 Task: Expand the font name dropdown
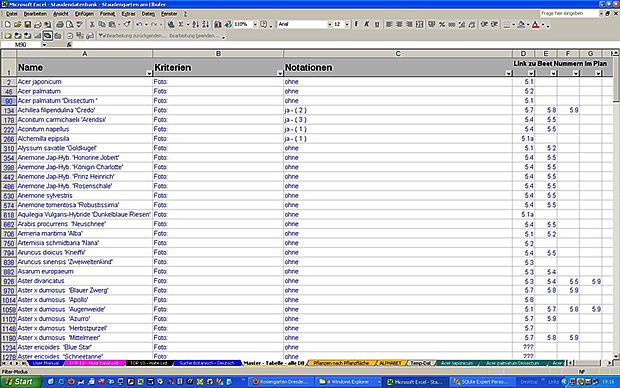click(329, 25)
